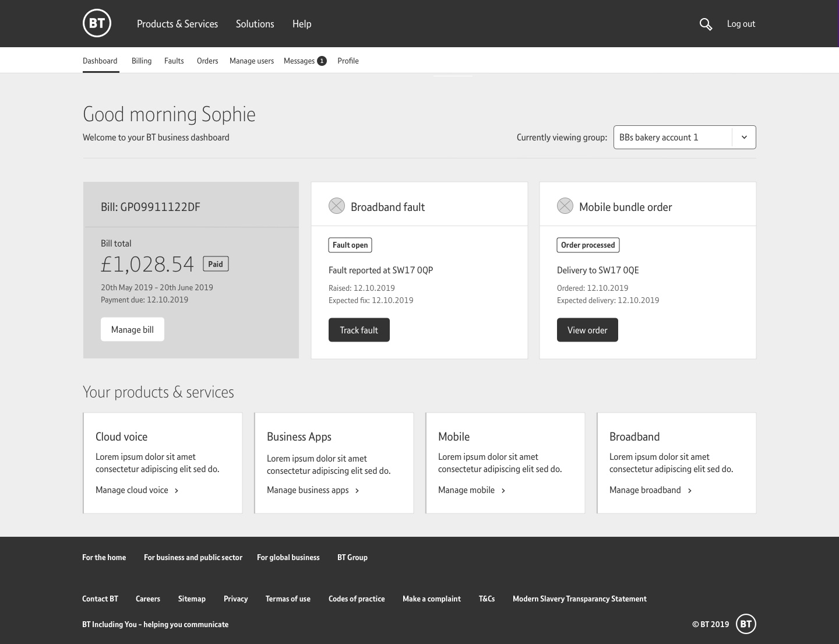Click Bill: GPO9911122DF heading
This screenshot has height=644, width=839.
tap(150, 207)
